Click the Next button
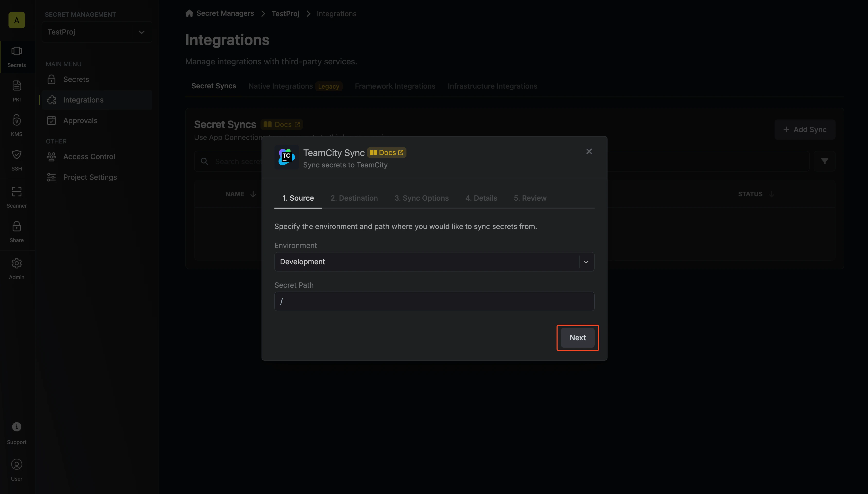The width and height of the screenshot is (868, 494). point(577,338)
